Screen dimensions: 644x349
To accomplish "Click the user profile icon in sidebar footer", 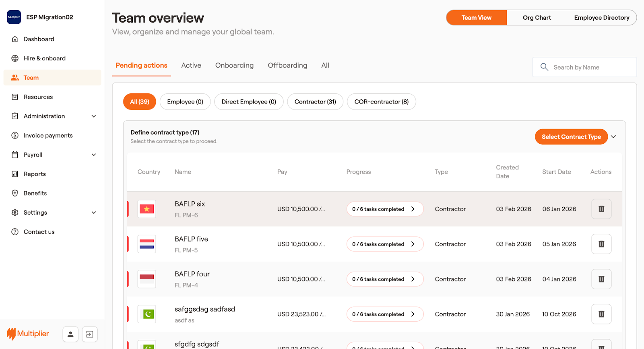I will tap(70, 334).
